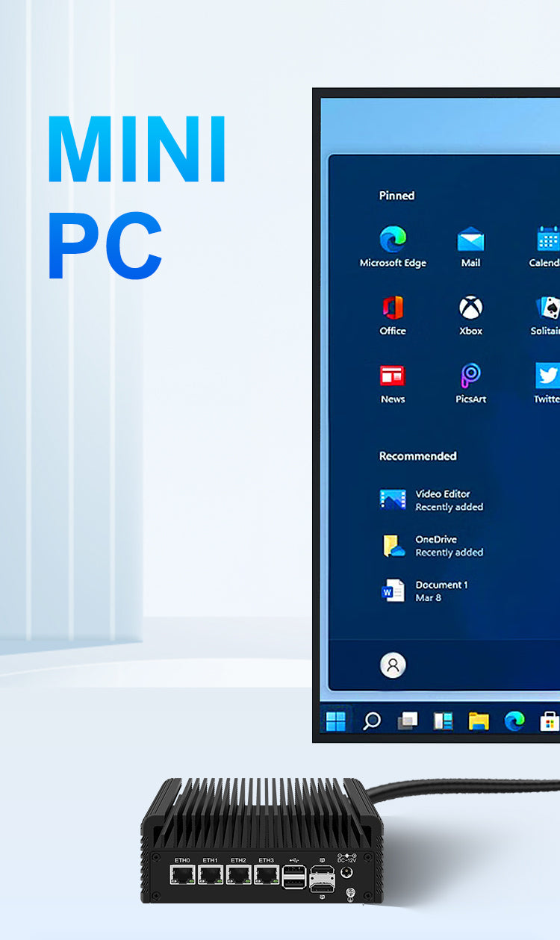Open recently added Video Editor
Viewport: 560px width, 940px height.
click(393, 499)
